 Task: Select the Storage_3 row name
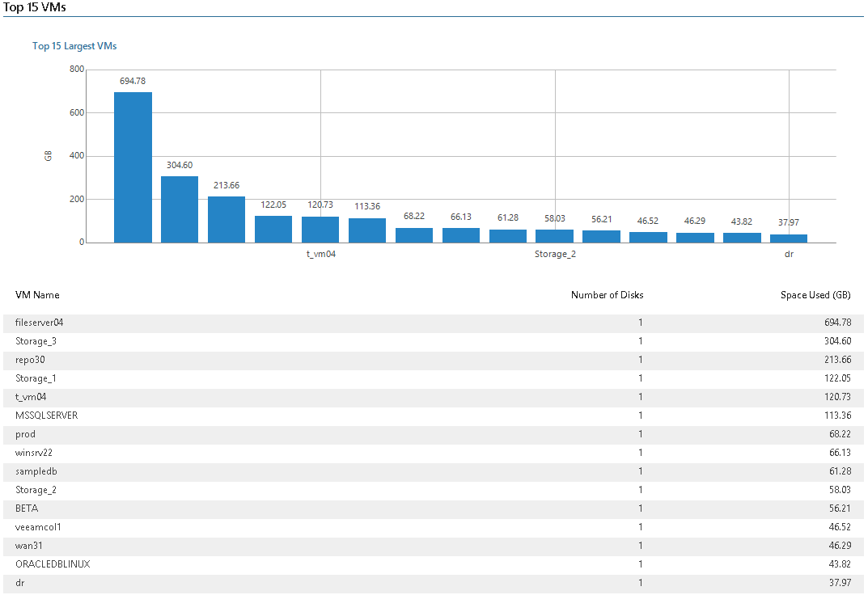click(x=36, y=341)
